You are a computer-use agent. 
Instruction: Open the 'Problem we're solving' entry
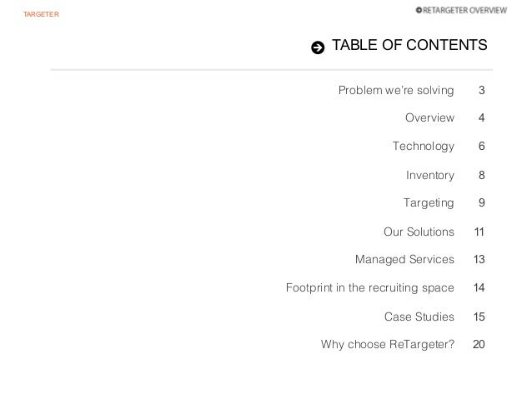pyautogui.click(x=396, y=91)
